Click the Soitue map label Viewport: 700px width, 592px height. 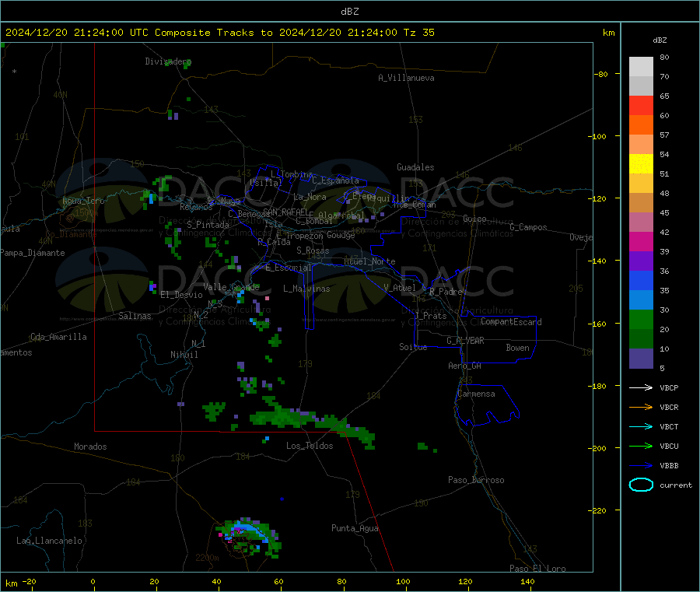(413, 347)
